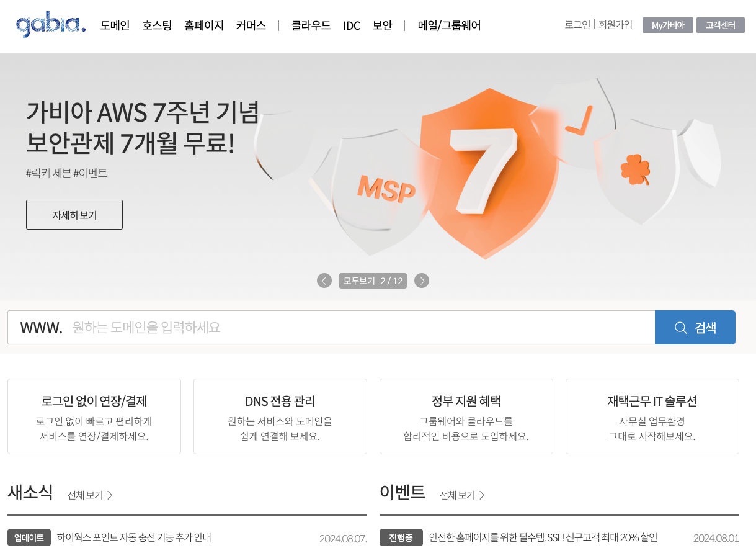Screen dimensions: 756x548
Task: Open the 호스팅 menu
Action: click(x=157, y=25)
